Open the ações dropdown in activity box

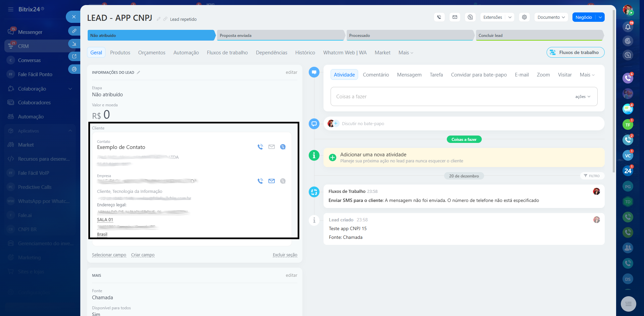point(583,97)
